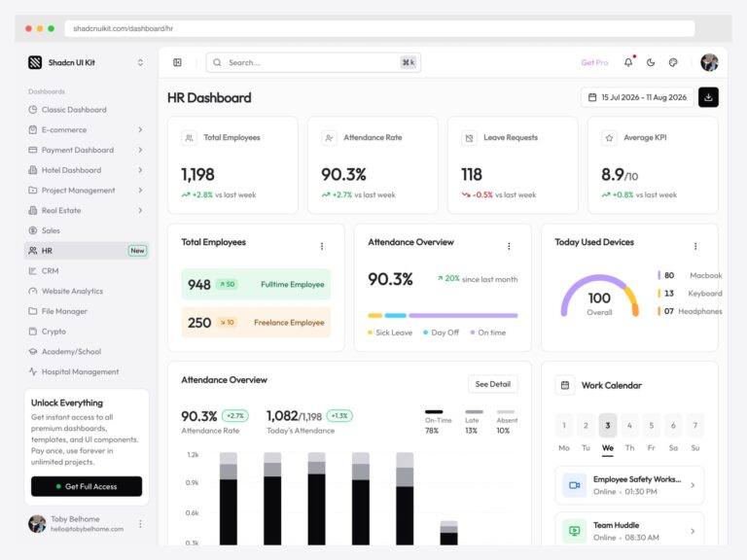Click Team Huddle screen icon
Screen dimensions: 747x560
point(575,531)
